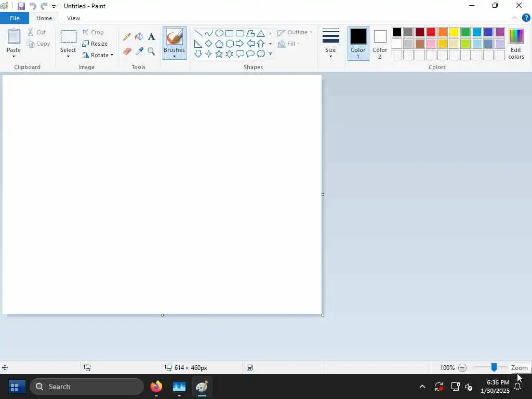Click the zoom slider thumb
Viewport: 532px width, 399px height.
pyautogui.click(x=494, y=367)
